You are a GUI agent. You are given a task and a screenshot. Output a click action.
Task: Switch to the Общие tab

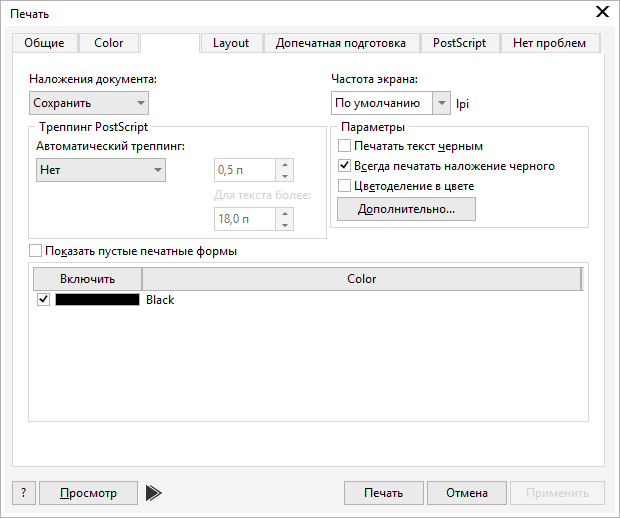(x=44, y=43)
